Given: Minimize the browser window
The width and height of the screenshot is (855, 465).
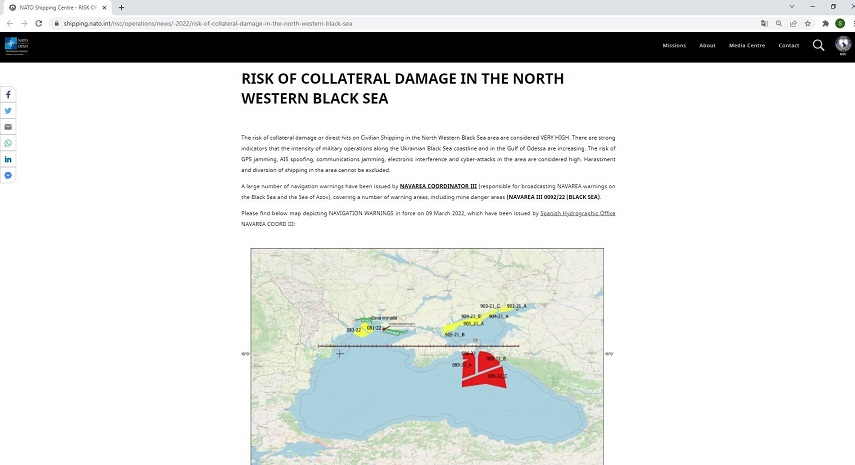Looking at the screenshot, I should click(x=812, y=7).
